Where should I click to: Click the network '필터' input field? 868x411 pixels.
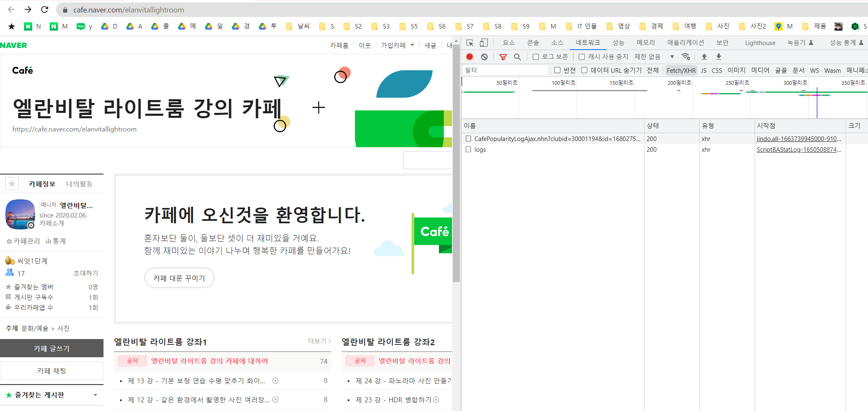click(506, 70)
